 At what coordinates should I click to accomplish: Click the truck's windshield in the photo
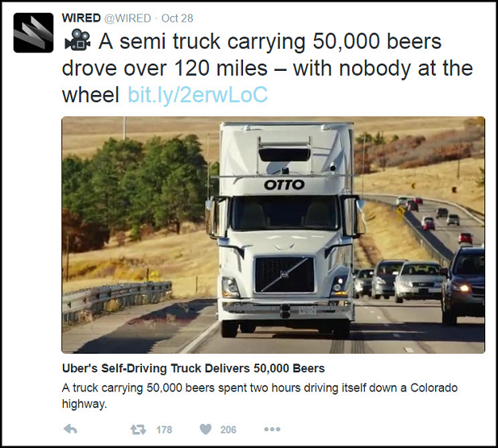[x=284, y=213]
